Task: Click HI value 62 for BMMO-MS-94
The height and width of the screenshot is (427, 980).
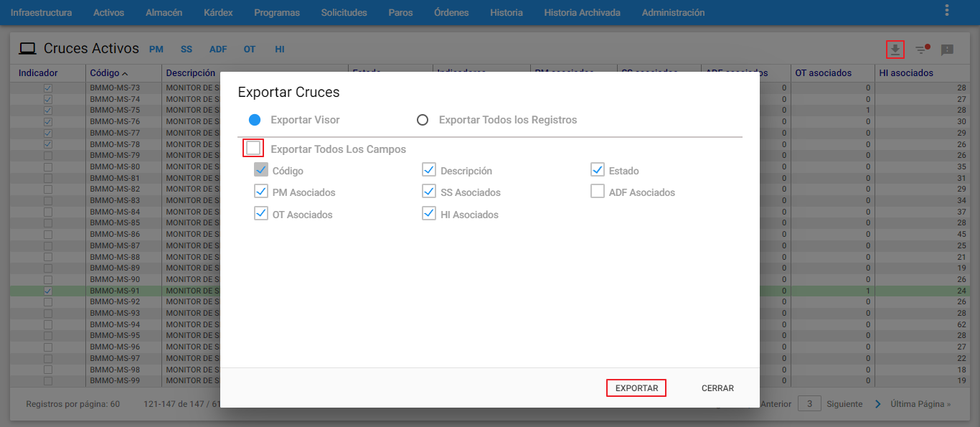Action: (961, 324)
